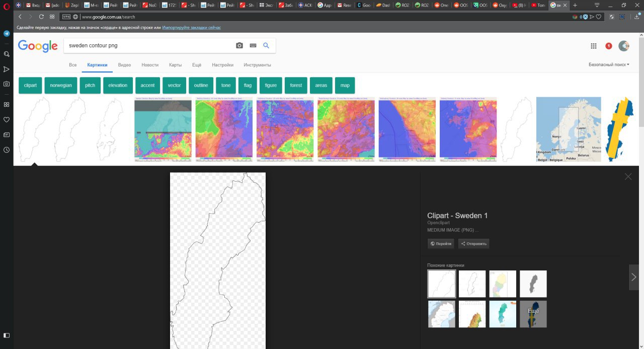
Task: Switch to the Карты tab
Action: tap(175, 65)
